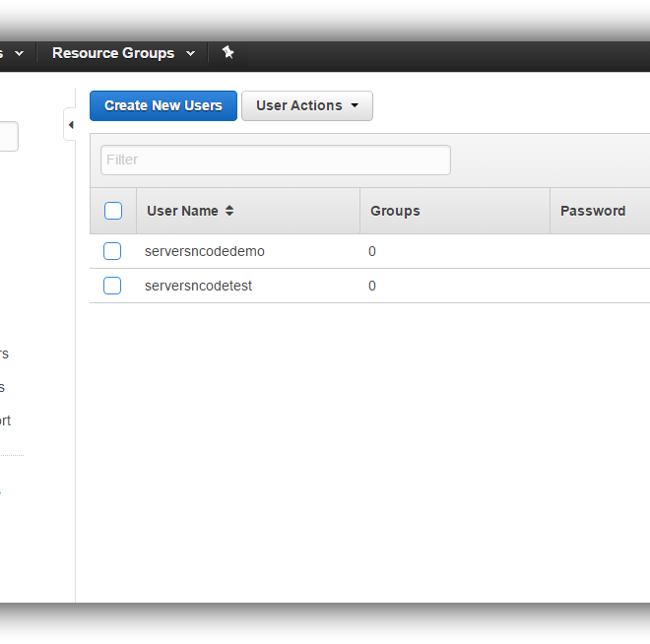Open user serversncodedemo
The width and height of the screenshot is (650, 644).
click(x=205, y=251)
